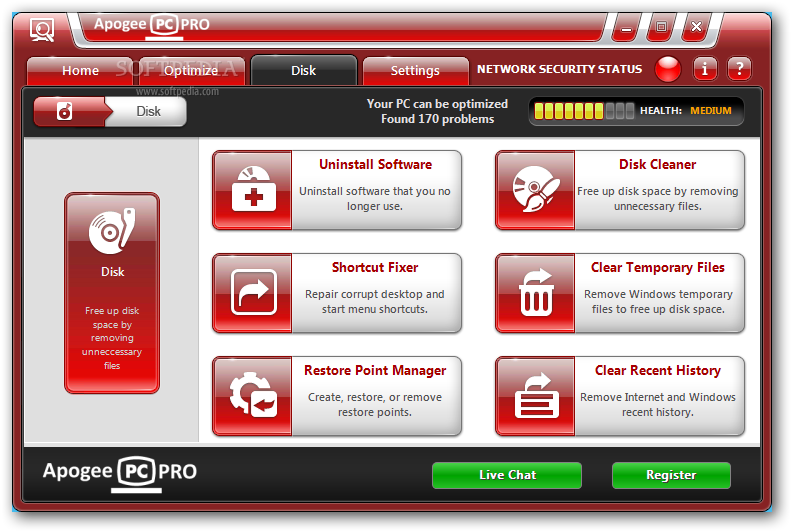The height and width of the screenshot is (532, 792).
Task: Click the Shortcut Fixer title text
Action: point(375,268)
